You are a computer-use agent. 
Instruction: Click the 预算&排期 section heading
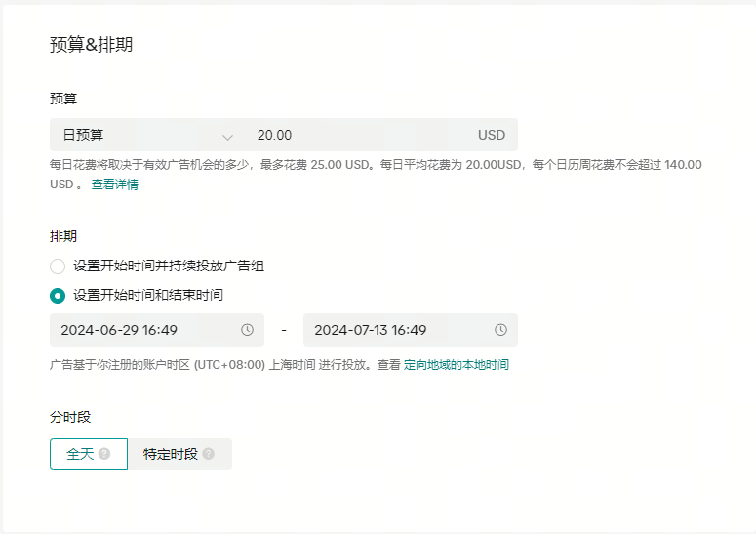click(x=91, y=44)
